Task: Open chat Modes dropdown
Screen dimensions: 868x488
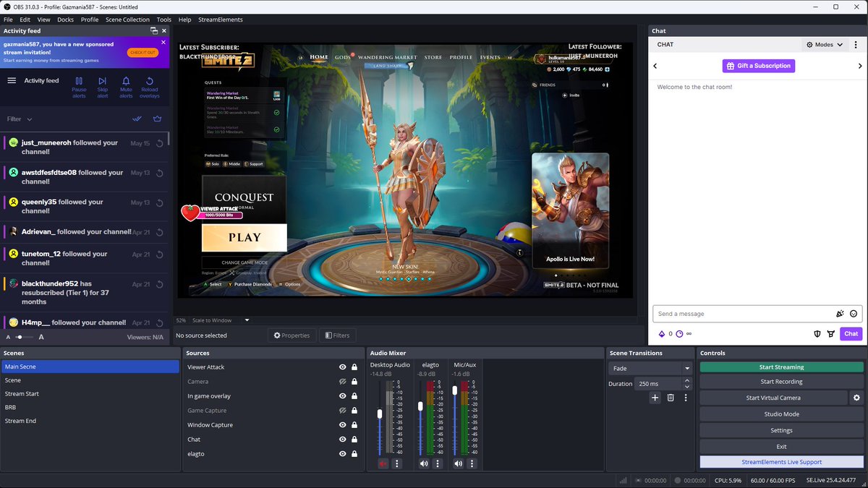Action: (x=825, y=45)
